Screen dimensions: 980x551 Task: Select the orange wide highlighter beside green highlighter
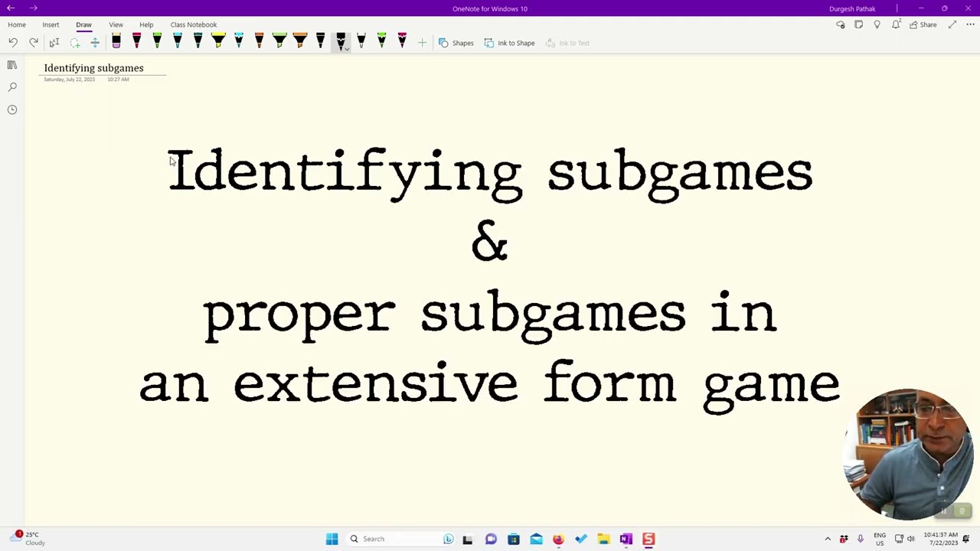(x=300, y=41)
